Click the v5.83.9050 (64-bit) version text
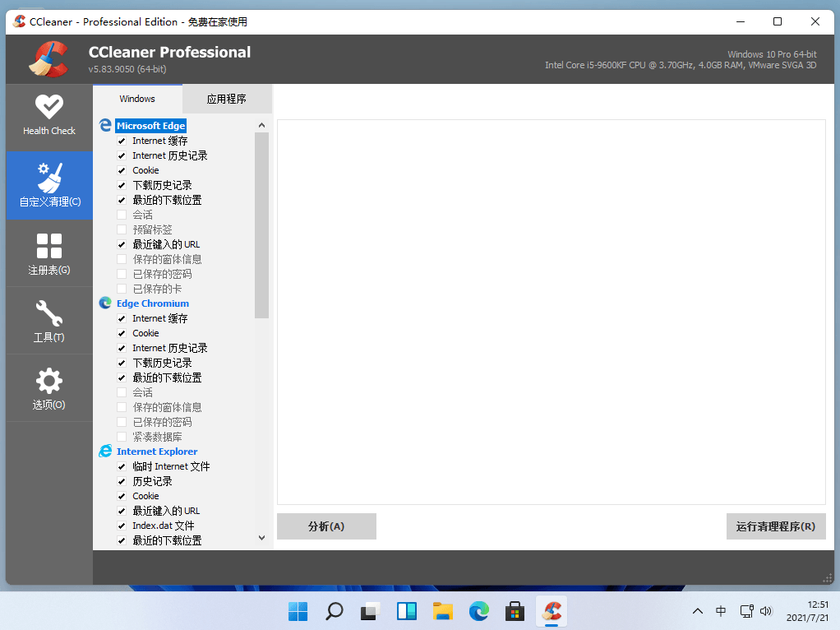The image size is (840, 630). pos(127,69)
